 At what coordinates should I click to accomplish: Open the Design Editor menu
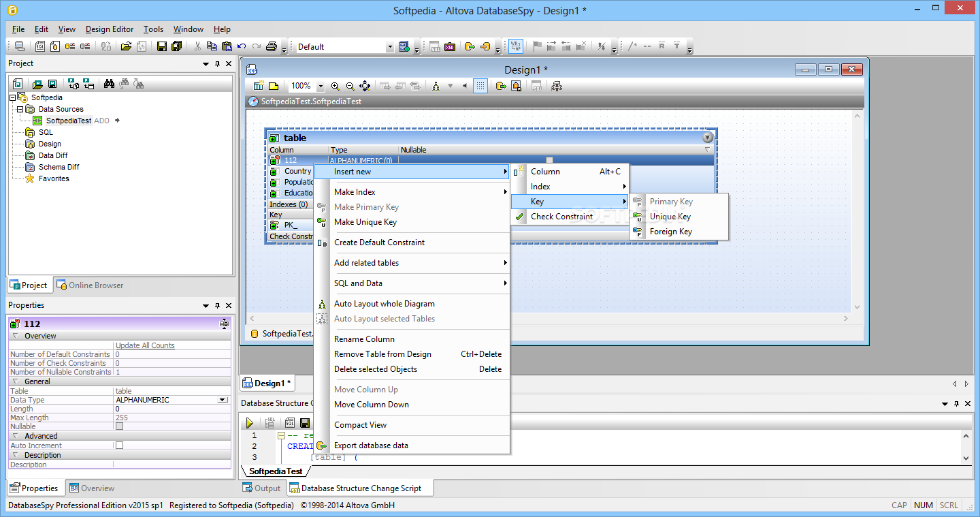coord(110,29)
